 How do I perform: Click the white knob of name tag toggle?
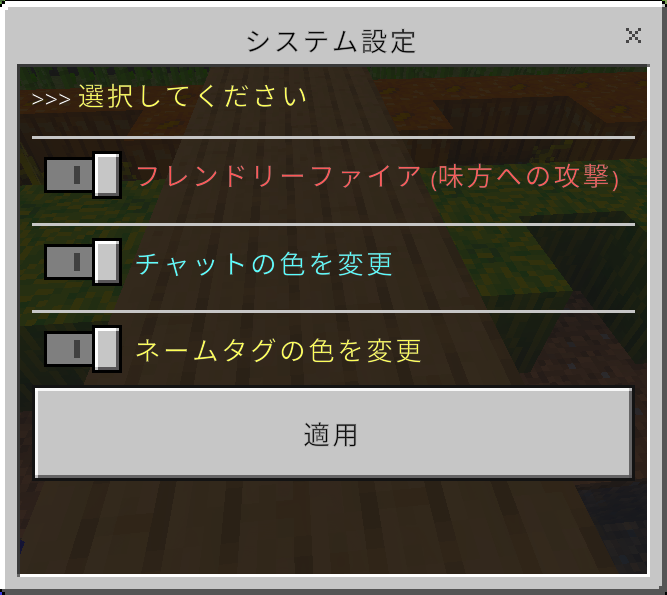pyautogui.click(x=107, y=349)
